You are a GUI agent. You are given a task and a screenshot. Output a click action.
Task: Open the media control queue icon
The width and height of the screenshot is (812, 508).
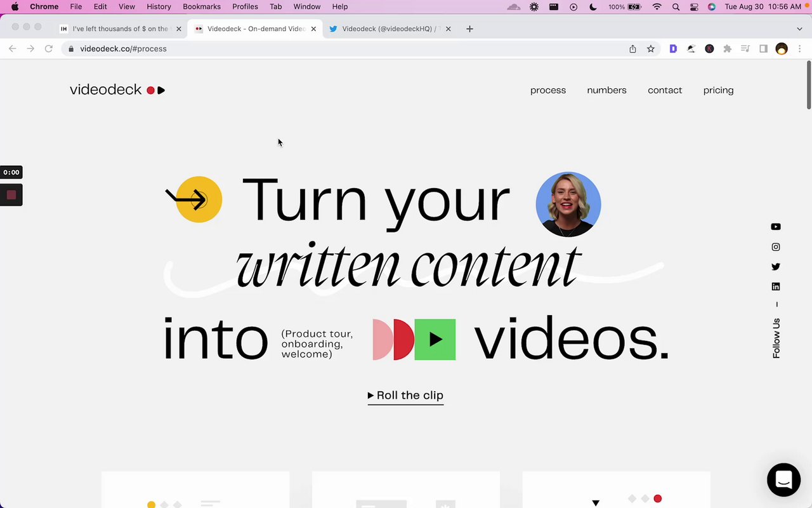(x=745, y=49)
